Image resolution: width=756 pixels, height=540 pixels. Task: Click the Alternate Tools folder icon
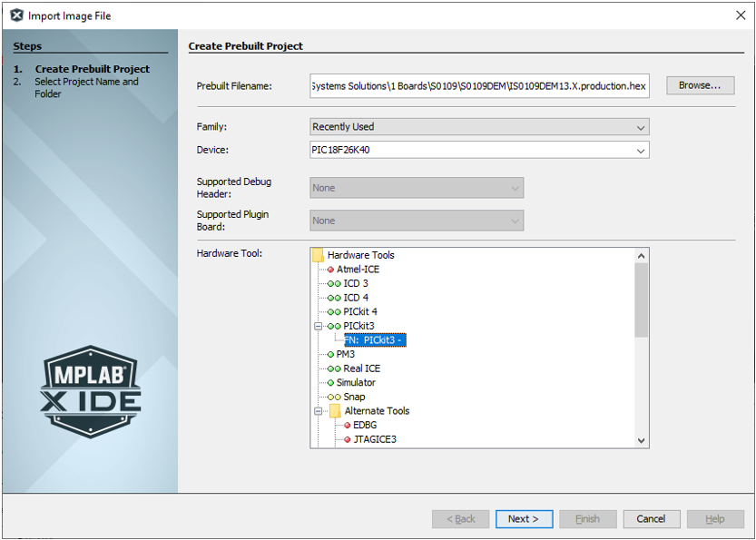[x=335, y=411]
